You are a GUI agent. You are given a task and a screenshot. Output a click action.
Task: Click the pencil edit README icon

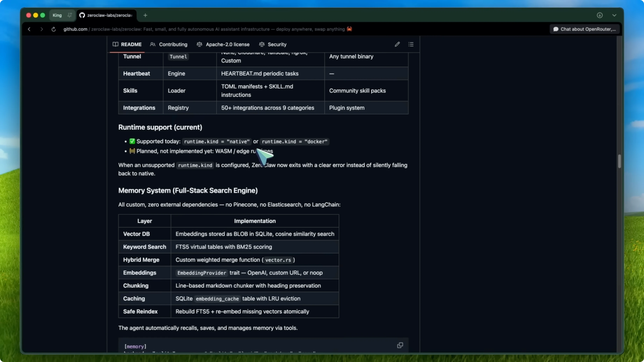coord(397,44)
